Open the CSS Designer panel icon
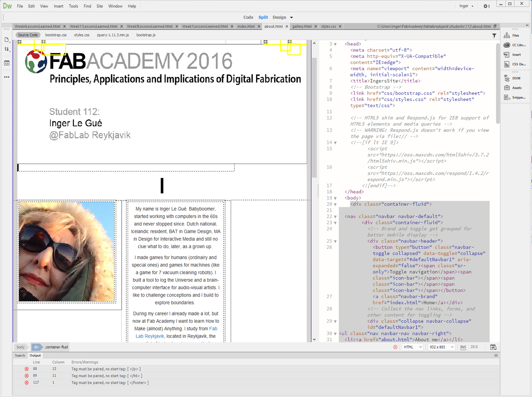The image size is (532, 397). [x=507, y=64]
